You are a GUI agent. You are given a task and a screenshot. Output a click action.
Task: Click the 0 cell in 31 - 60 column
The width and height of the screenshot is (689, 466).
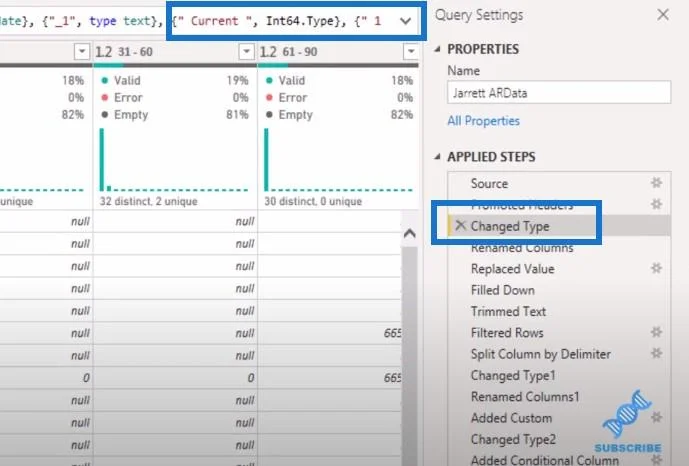[175, 378]
